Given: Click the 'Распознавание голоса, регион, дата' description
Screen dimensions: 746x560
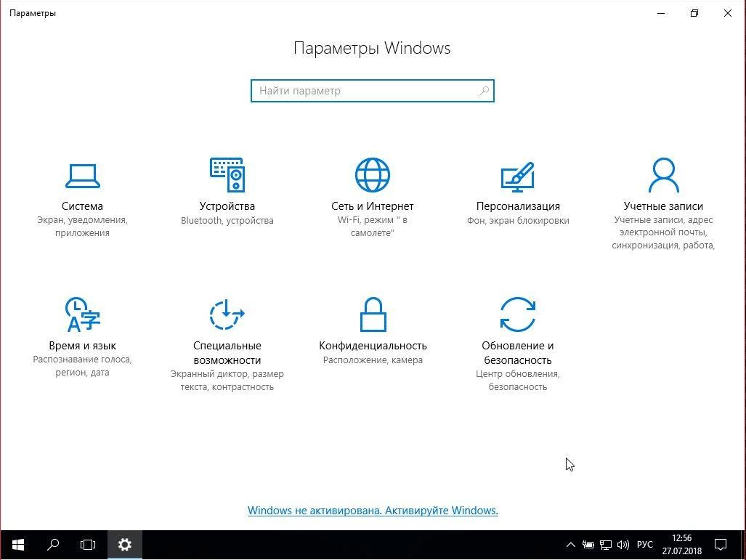Looking at the screenshot, I should 82,366.
